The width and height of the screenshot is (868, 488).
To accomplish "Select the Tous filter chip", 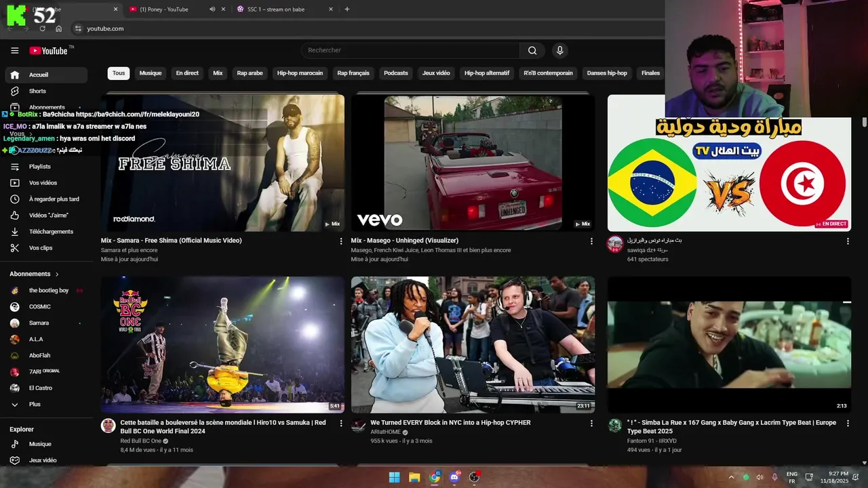I will tap(119, 73).
